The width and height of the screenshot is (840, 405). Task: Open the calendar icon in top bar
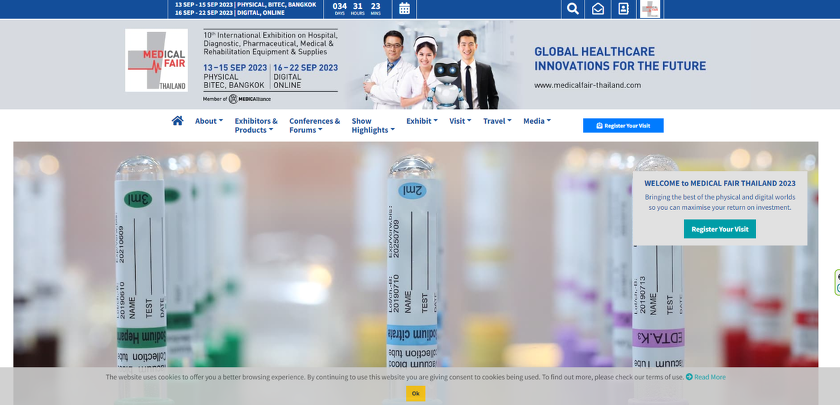point(404,9)
